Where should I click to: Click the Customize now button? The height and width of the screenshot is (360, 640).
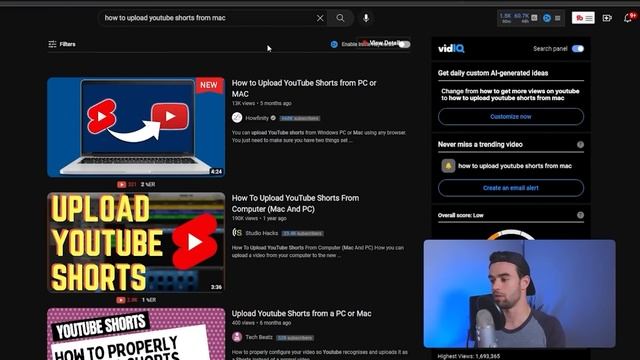[511, 117]
